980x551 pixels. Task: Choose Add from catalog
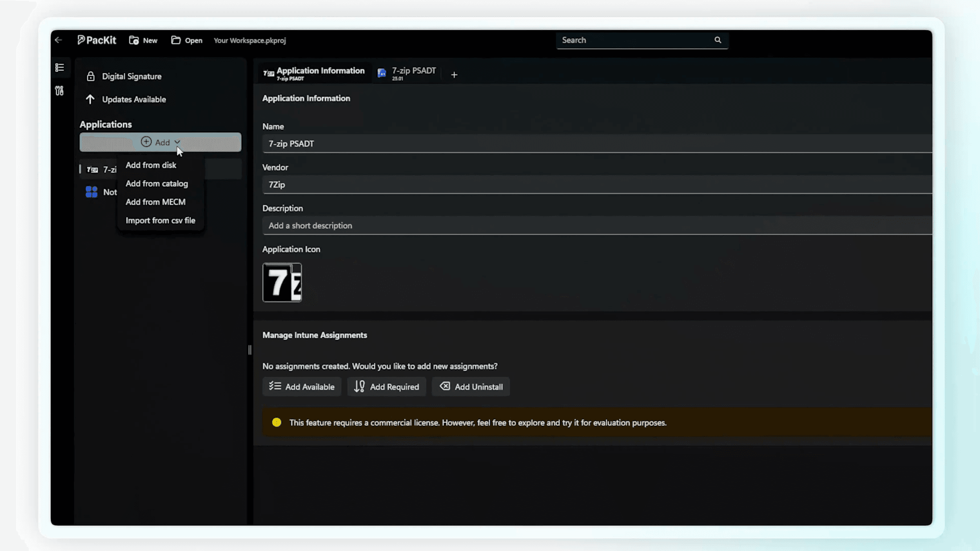coord(157,183)
